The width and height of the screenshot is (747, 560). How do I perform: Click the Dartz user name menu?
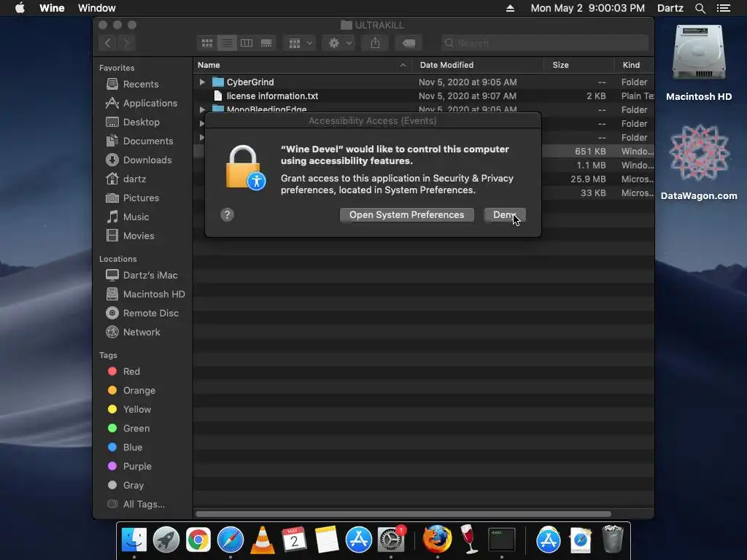click(x=670, y=8)
